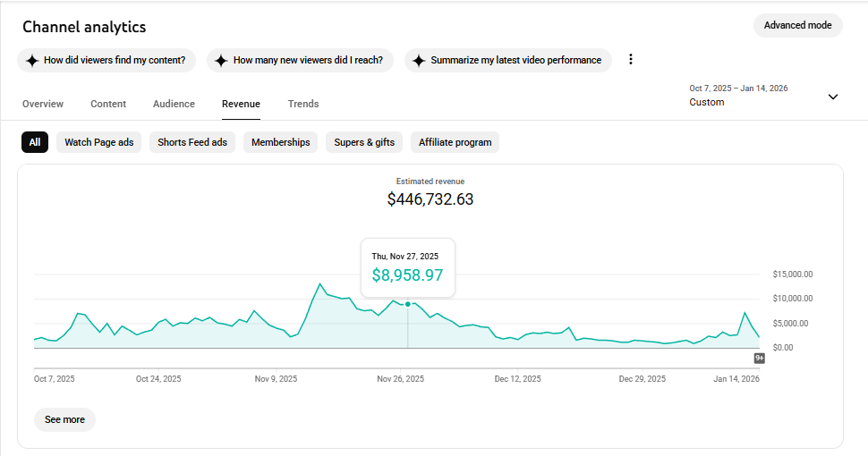Expand the date range chevron arrow
This screenshot has height=456, width=868.
click(x=833, y=97)
